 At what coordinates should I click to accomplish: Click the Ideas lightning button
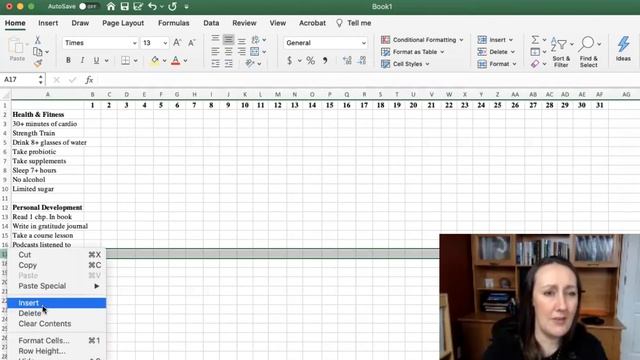[623, 49]
